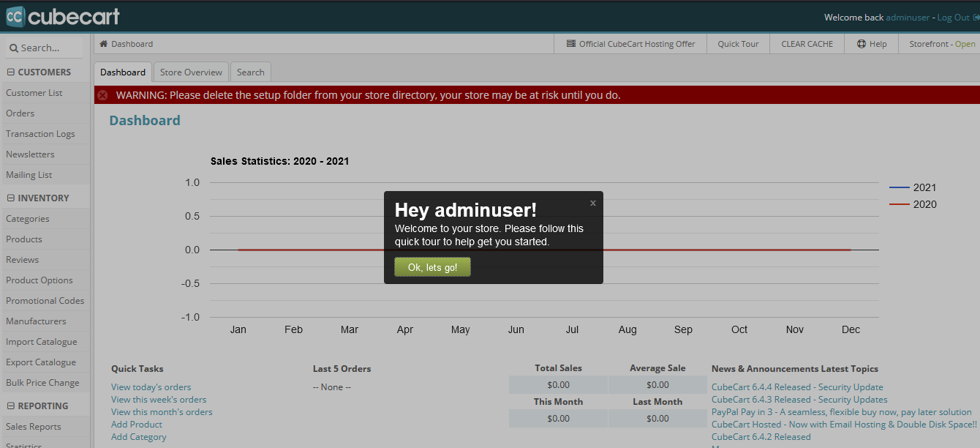Start the Quick Tour from top bar
The height and width of the screenshot is (448, 980).
[x=738, y=44]
